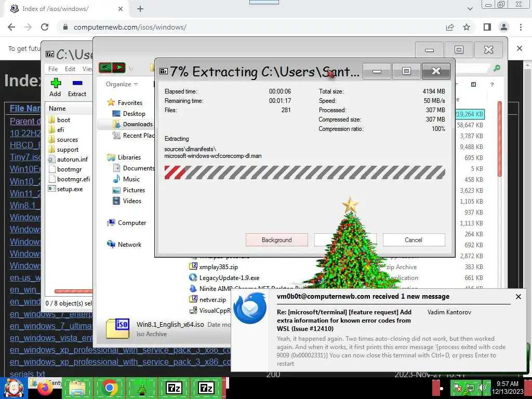The height and width of the screenshot is (399, 532).
Task: Dismiss the Chrome info bar
Action: coord(519,48)
